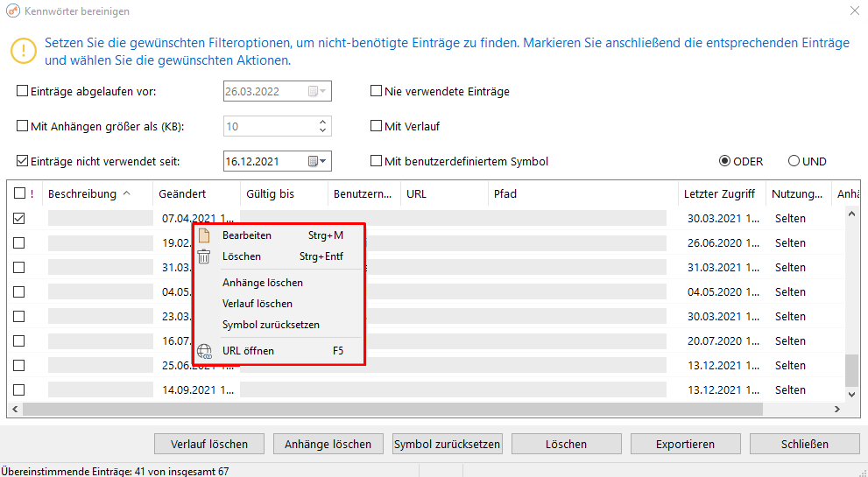Click the last access cell '13.12.2021' in bottom row
868x477 pixels.
pyautogui.click(x=723, y=389)
